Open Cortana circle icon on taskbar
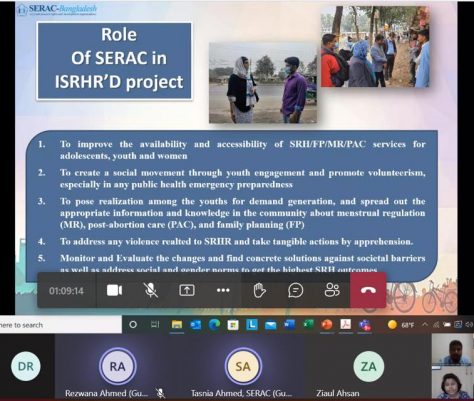Screen dimensions: 474x401 click(133, 324)
